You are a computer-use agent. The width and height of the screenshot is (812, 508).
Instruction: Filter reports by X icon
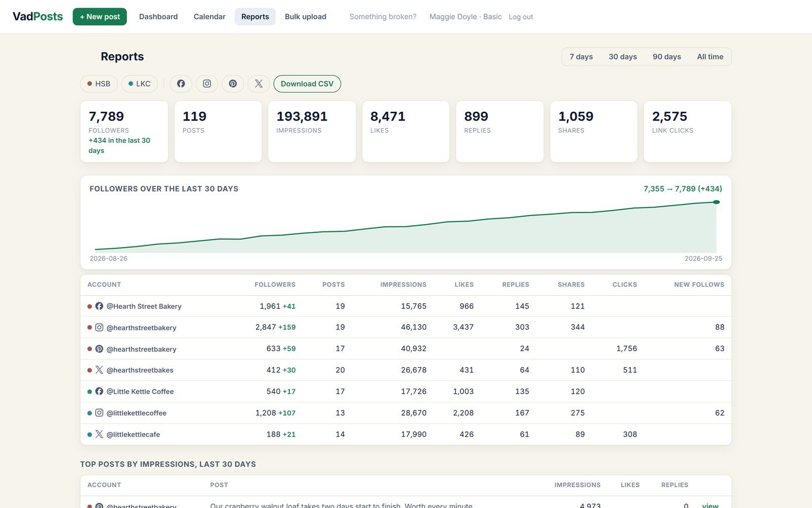[x=259, y=84]
